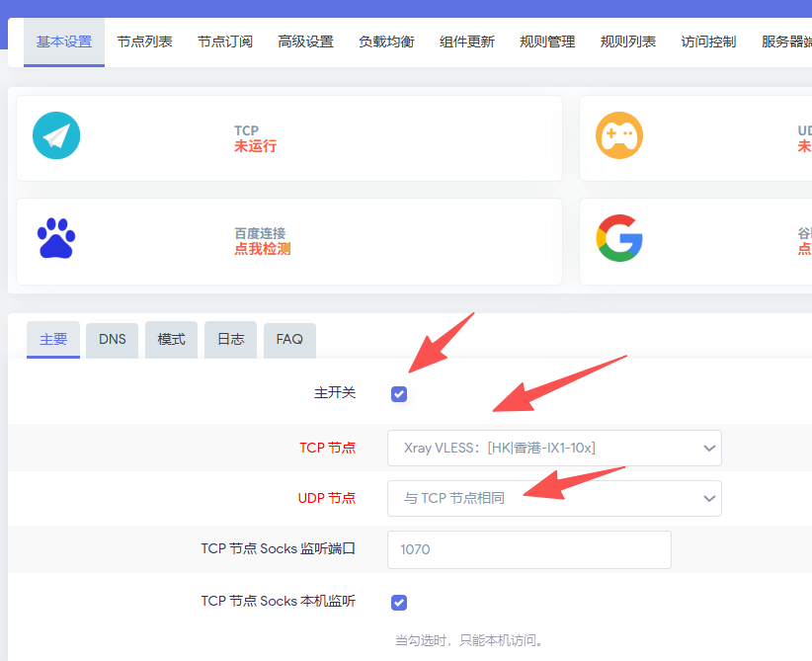The image size is (812, 661).
Task: Open the 日志 sub-tab
Action: pyautogui.click(x=230, y=339)
